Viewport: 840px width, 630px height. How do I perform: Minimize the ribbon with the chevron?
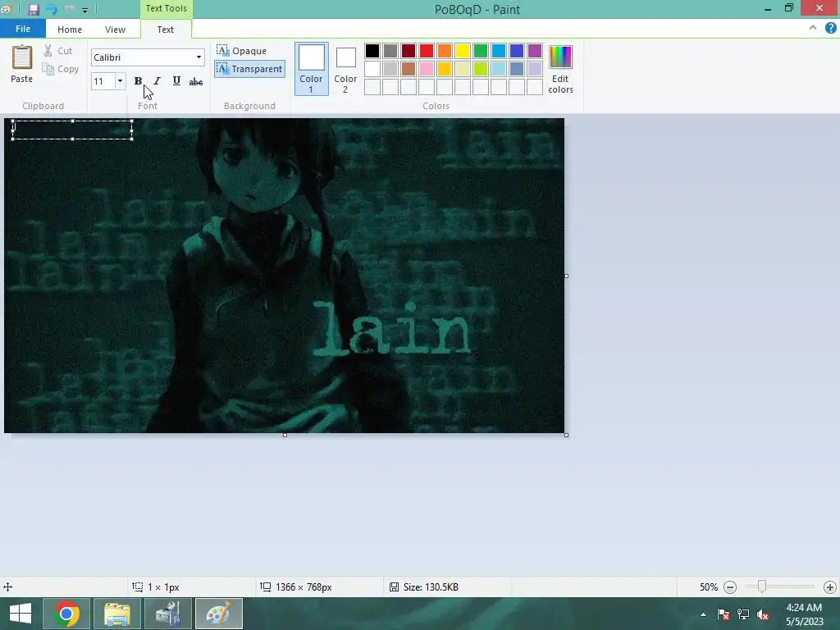[813, 29]
